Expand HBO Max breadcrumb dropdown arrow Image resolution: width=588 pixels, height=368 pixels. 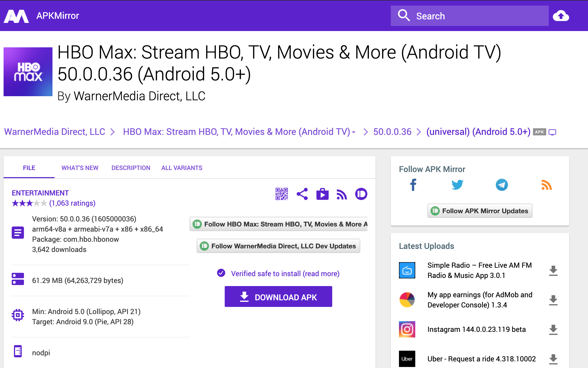click(354, 132)
